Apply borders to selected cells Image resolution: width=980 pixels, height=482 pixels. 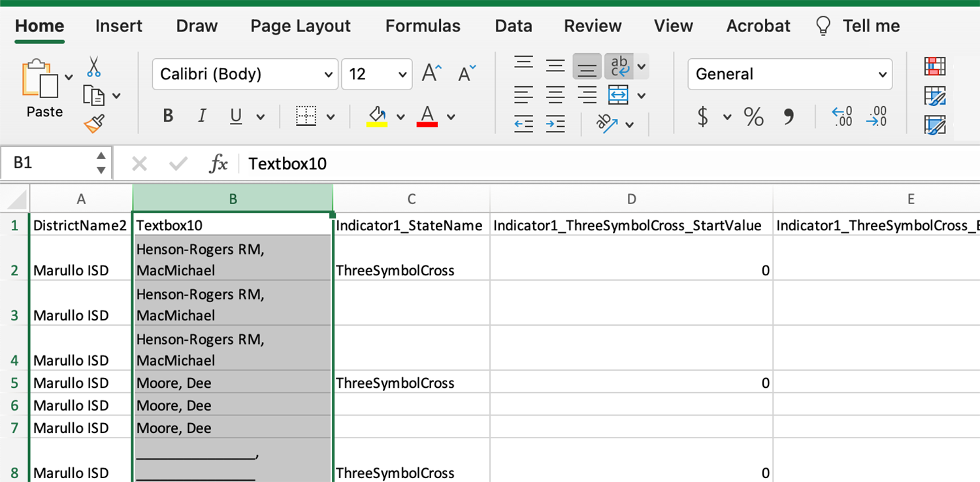point(306,116)
